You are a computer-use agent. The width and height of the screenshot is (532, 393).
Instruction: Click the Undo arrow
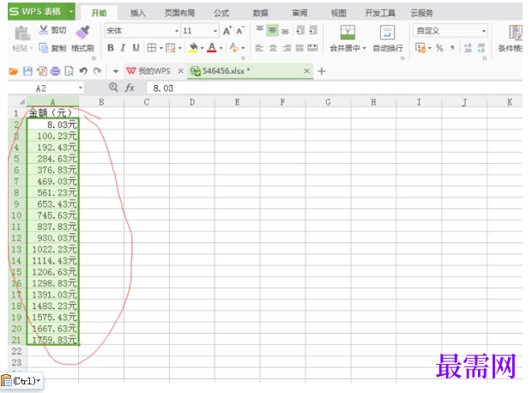83,71
